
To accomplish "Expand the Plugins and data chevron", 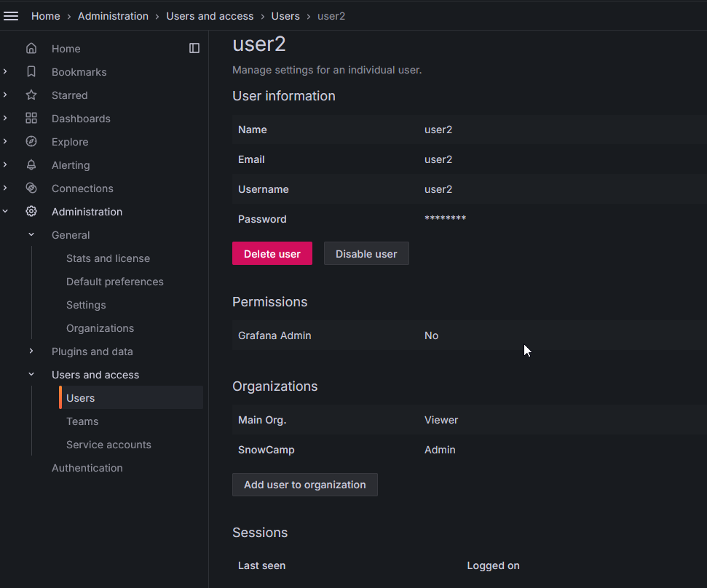I will coord(31,351).
